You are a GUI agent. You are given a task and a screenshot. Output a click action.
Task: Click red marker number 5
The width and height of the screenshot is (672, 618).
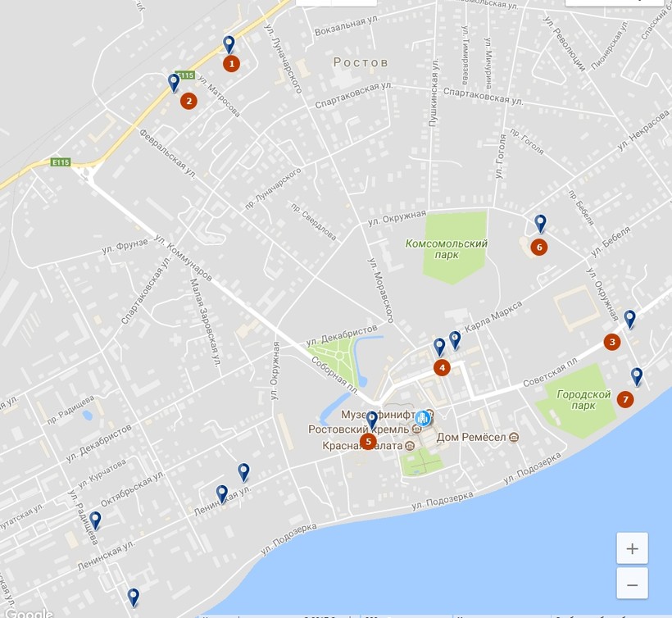pos(368,441)
